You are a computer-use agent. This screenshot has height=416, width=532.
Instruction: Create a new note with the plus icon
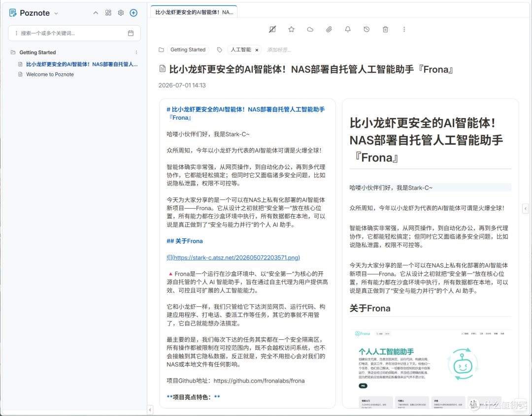pyautogui.click(x=133, y=13)
